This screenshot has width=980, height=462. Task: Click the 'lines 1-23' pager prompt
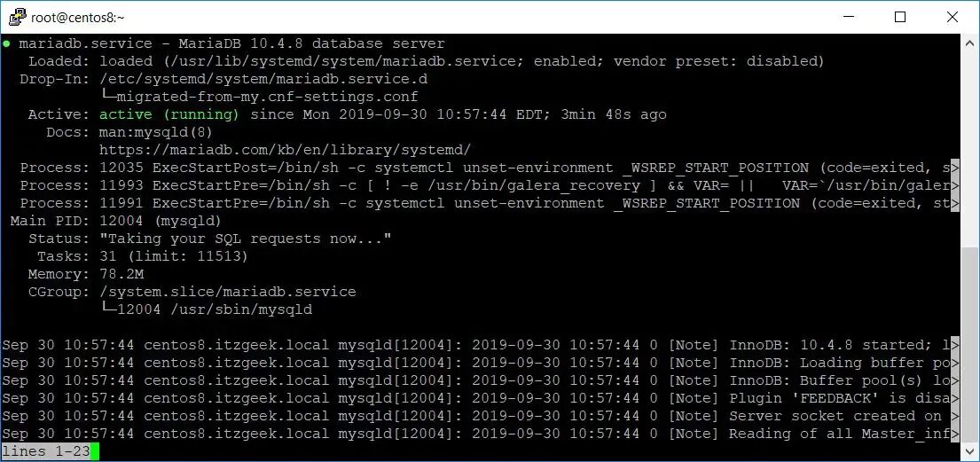pos(45,450)
